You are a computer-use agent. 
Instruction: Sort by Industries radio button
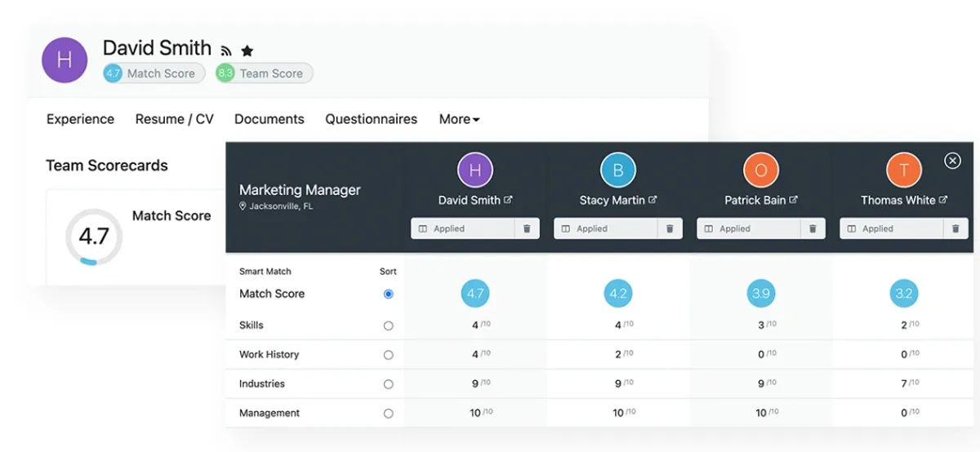388,384
